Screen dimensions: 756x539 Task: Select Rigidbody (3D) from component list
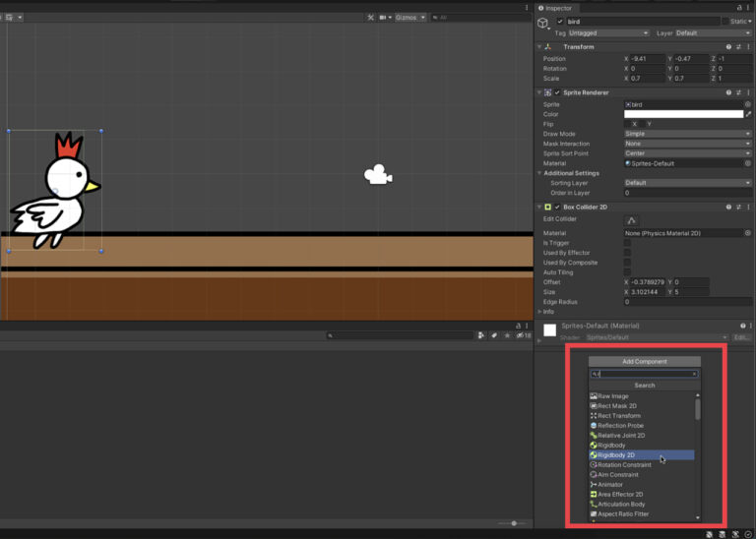click(x=641, y=446)
